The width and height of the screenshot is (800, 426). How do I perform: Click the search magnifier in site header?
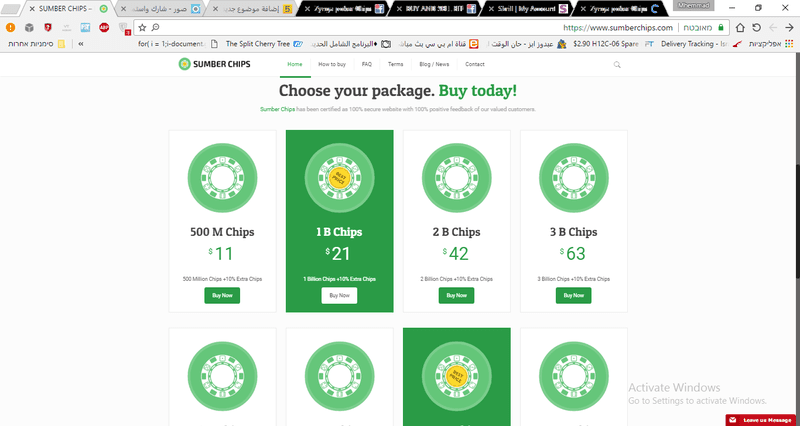(x=617, y=65)
